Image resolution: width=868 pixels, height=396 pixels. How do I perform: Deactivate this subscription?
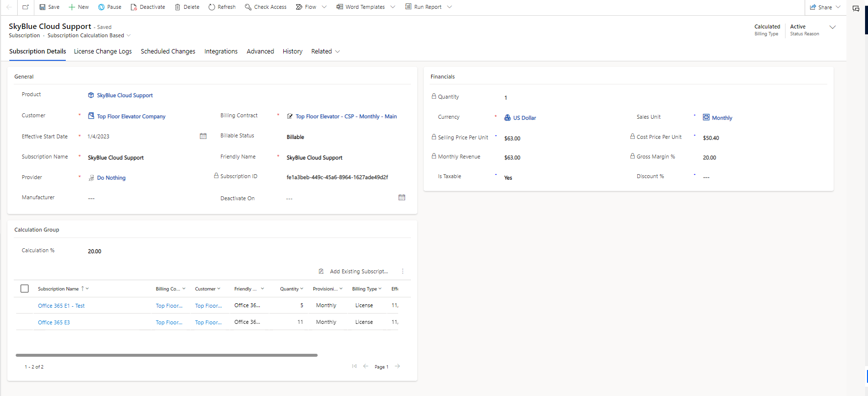click(x=148, y=7)
